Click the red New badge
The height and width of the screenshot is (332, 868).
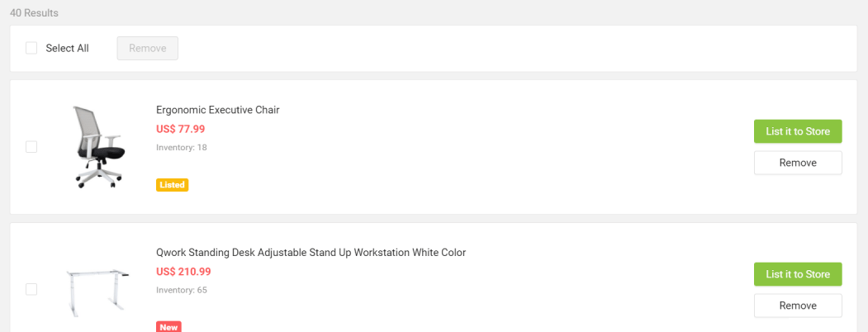168,327
